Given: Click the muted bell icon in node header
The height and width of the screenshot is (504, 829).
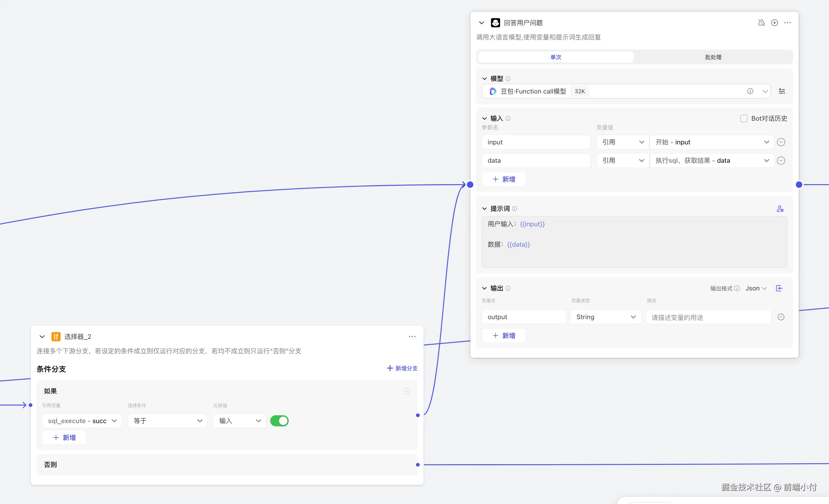Looking at the screenshot, I should (x=761, y=22).
